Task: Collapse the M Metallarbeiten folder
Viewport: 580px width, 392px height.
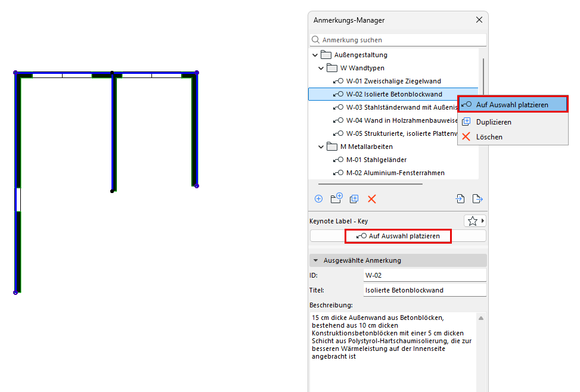Action: click(321, 147)
